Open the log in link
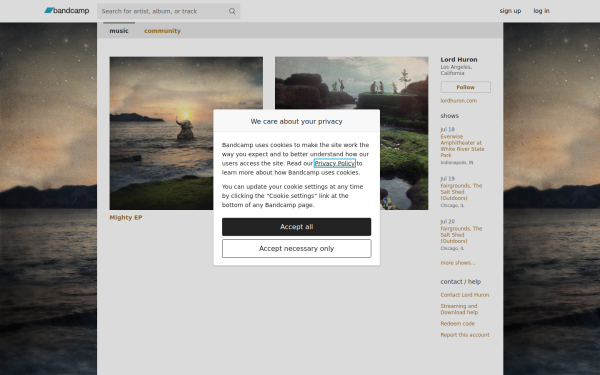 pos(541,11)
